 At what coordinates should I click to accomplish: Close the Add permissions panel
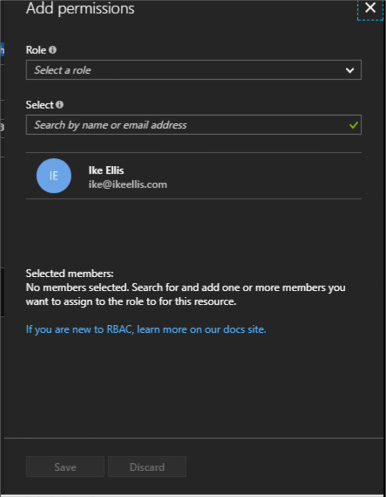(370, 8)
